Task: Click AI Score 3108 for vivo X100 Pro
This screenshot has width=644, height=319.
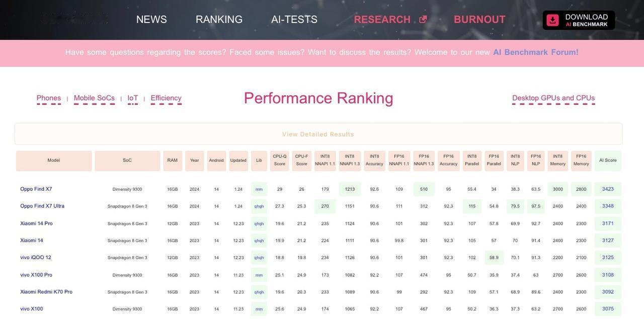Action: 608,275
